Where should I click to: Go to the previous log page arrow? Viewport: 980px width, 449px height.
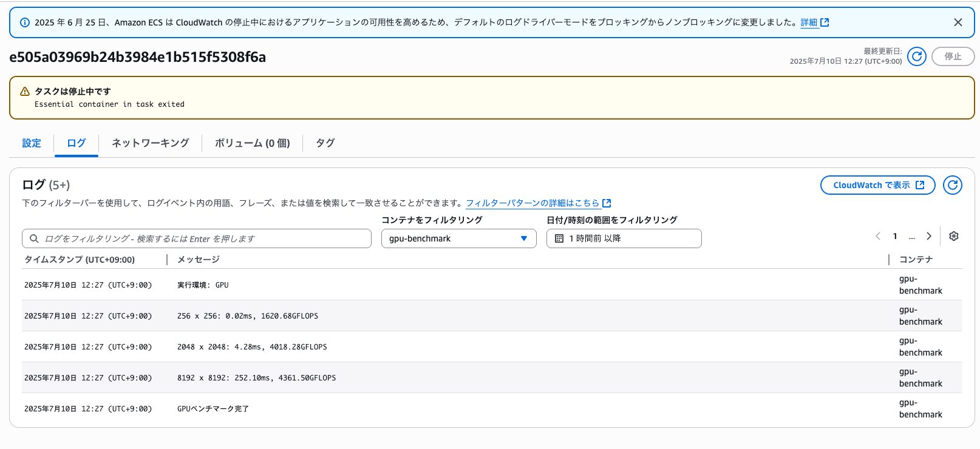878,236
